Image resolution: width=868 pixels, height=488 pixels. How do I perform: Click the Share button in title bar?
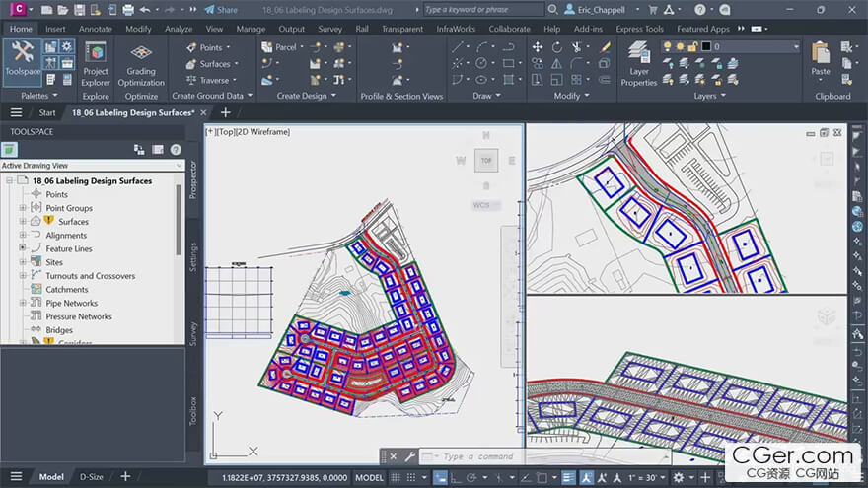point(221,10)
